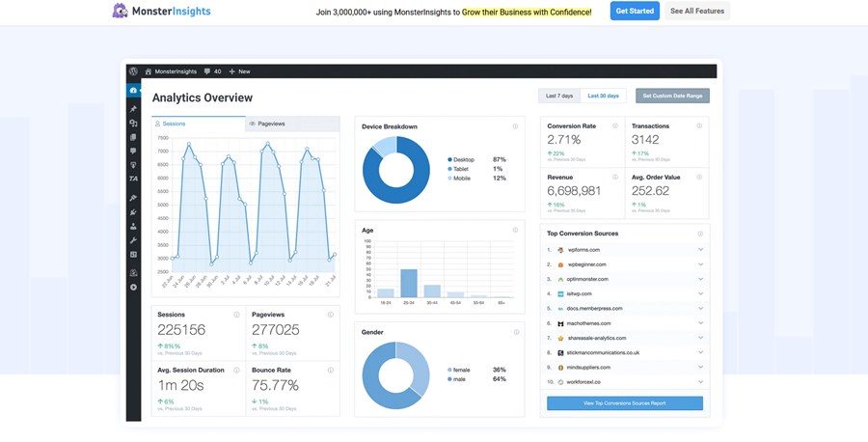The width and height of the screenshot is (868, 442).
Task: Expand the mindsuppliers.com row chevron
Action: pyautogui.click(x=701, y=368)
